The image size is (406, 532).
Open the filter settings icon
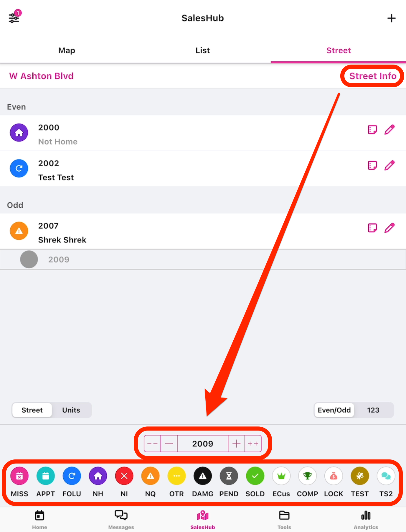[x=14, y=18]
